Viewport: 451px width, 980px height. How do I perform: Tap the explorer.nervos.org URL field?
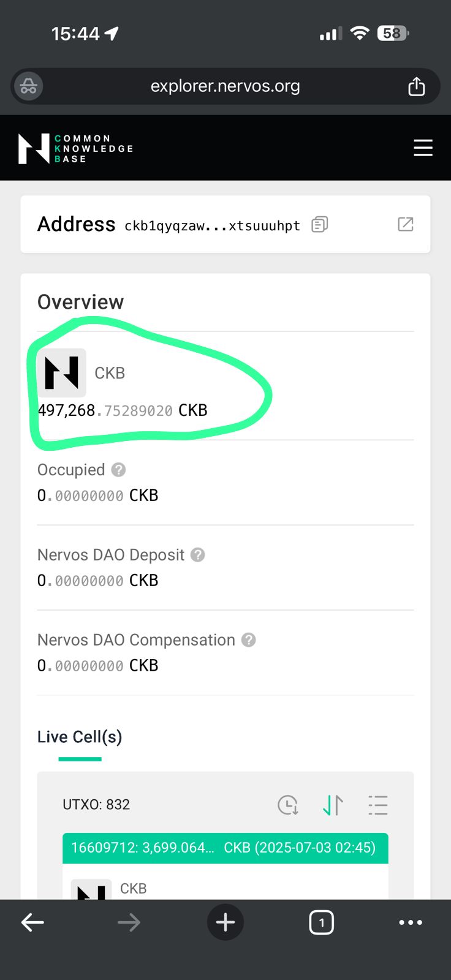(225, 86)
